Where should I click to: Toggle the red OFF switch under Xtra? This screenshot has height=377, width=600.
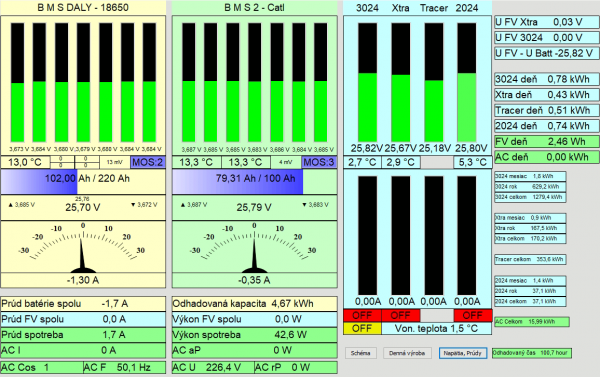click(x=401, y=315)
